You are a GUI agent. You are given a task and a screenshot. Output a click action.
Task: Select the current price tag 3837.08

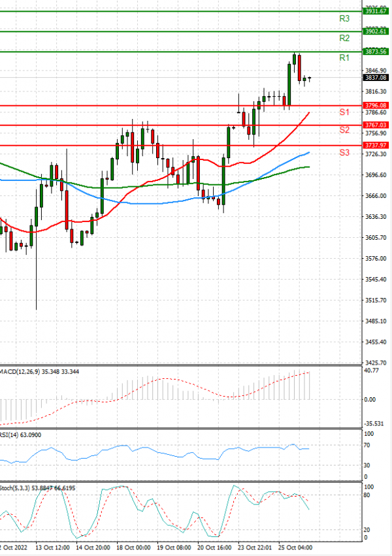(x=376, y=77)
